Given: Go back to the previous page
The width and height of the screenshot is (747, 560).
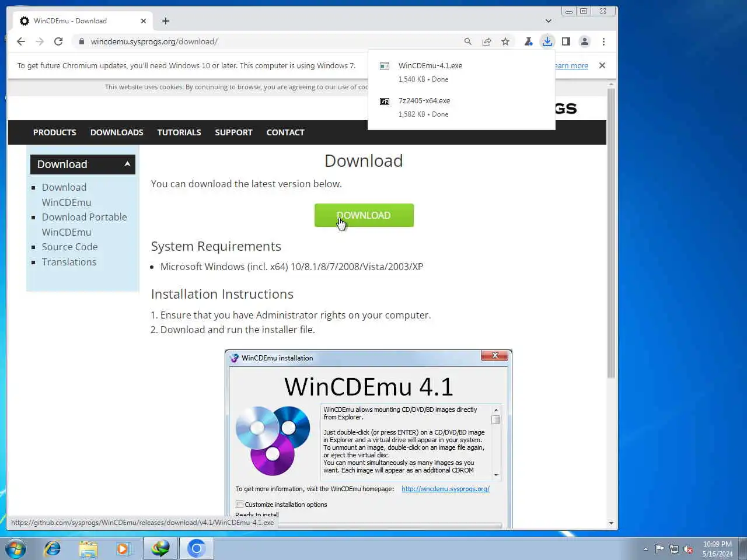Looking at the screenshot, I should (x=21, y=41).
